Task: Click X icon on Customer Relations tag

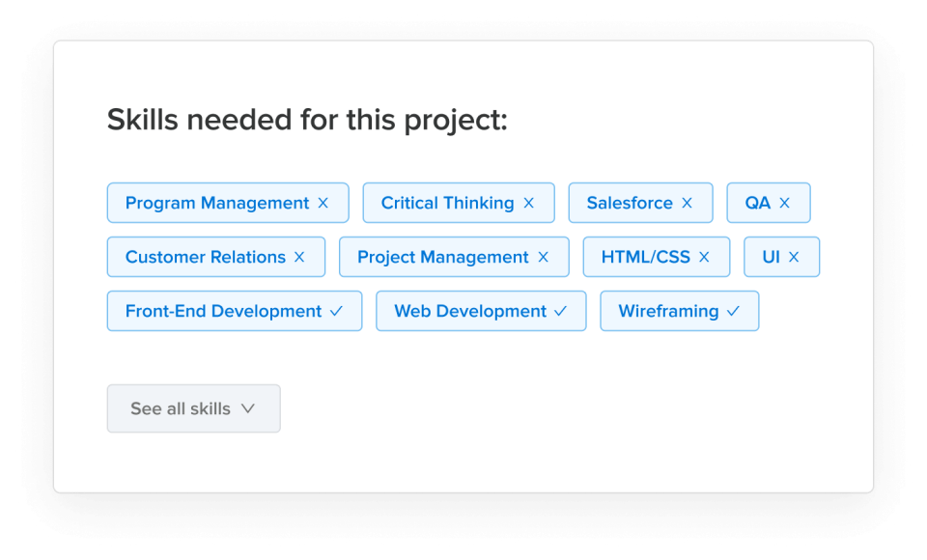Action: click(x=299, y=257)
